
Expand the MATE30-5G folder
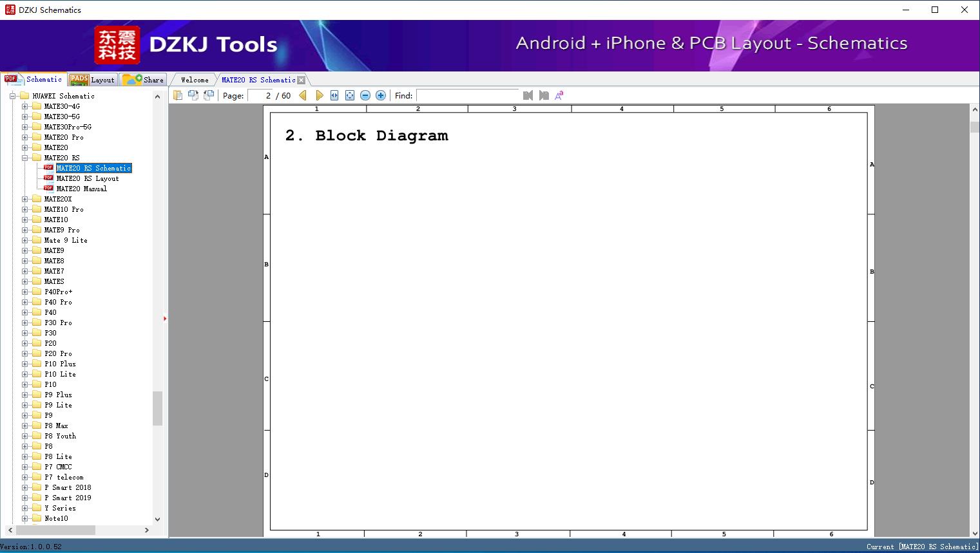point(24,117)
